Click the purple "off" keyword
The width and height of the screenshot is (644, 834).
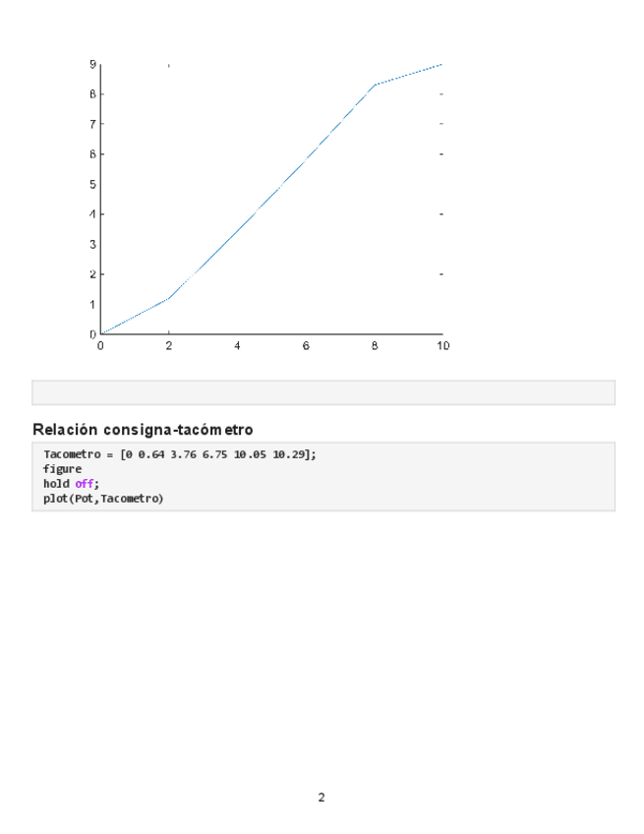point(85,484)
